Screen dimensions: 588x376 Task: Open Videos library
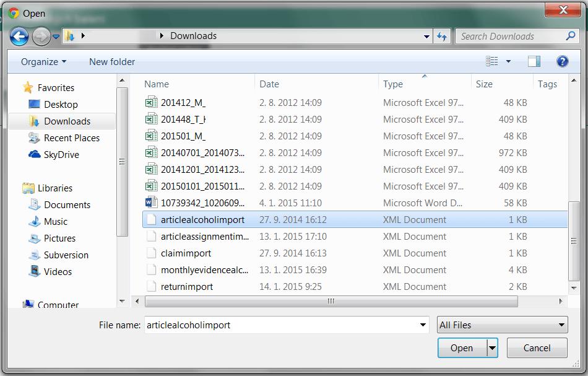(x=58, y=272)
